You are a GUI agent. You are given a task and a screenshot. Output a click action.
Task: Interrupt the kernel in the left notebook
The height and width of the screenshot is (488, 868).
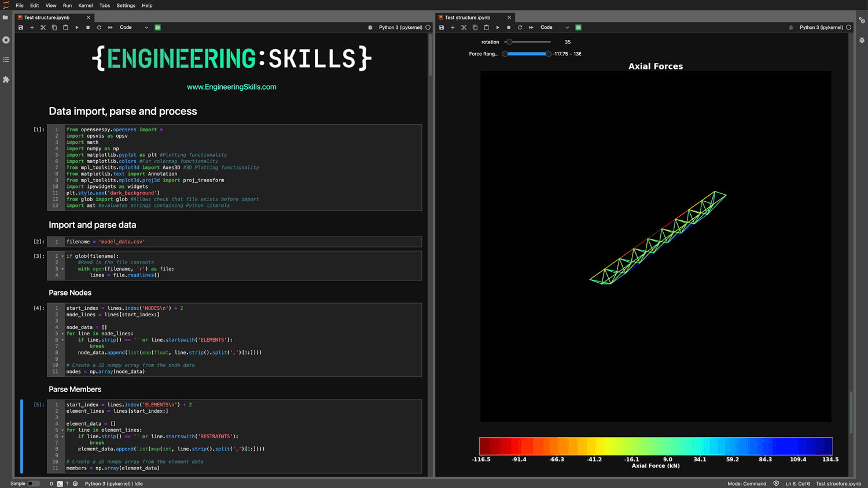pos(88,27)
